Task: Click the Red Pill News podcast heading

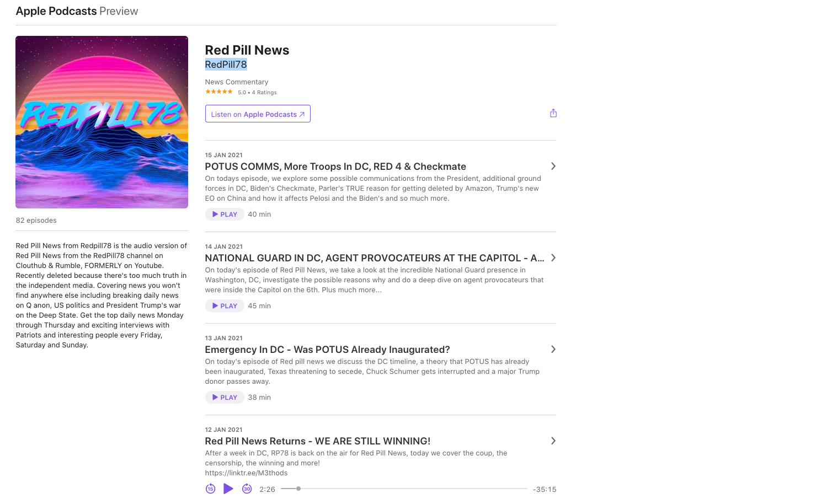Action: coord(247,50)
